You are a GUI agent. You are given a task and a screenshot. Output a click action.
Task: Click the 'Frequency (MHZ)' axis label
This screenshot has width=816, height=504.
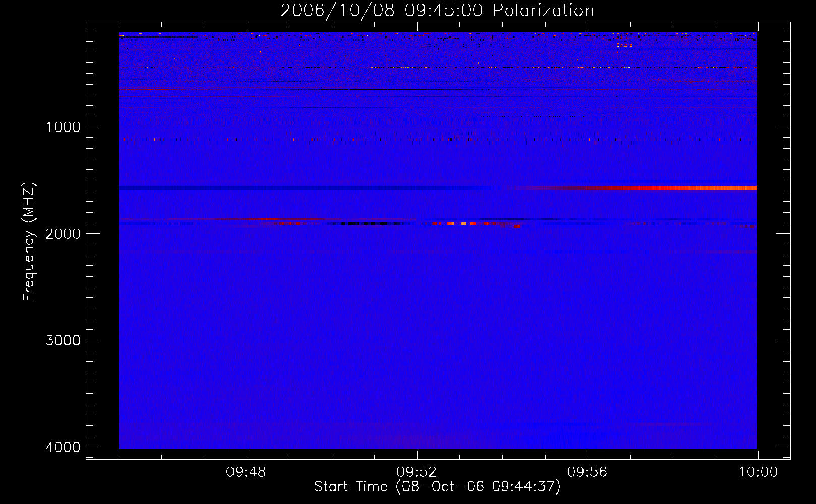click(29, 242)
